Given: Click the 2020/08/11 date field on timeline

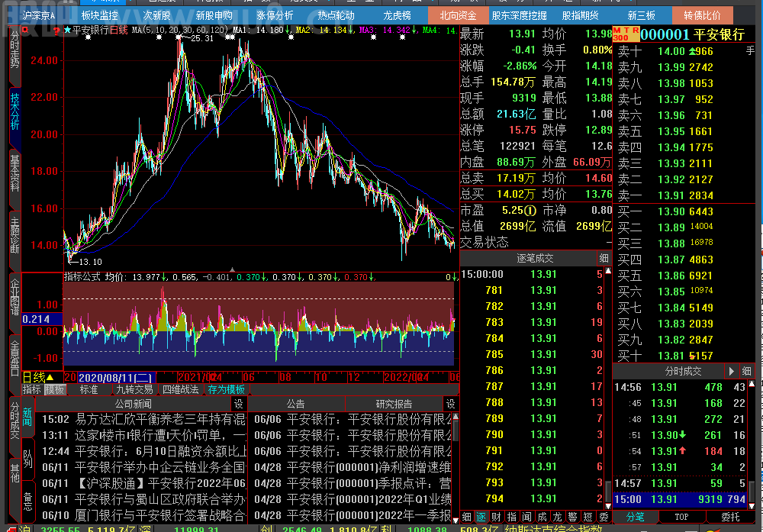Looking at the screenshot, I should 117,378.
